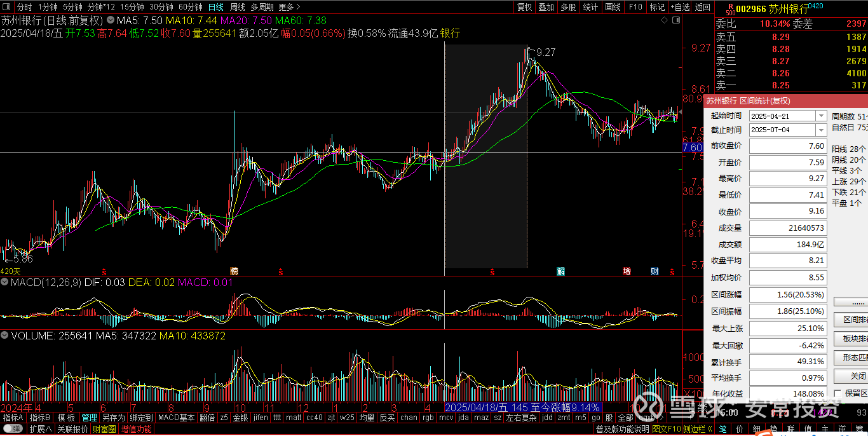
Task: Open the 增值功能 tab
Action: (136, 429)
